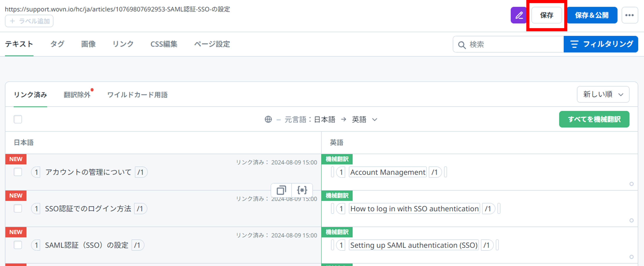This screenshot has width=644, height=266.
Task: Toggle the select-all checkbox in header row
Action: click(x=18, y=119)
